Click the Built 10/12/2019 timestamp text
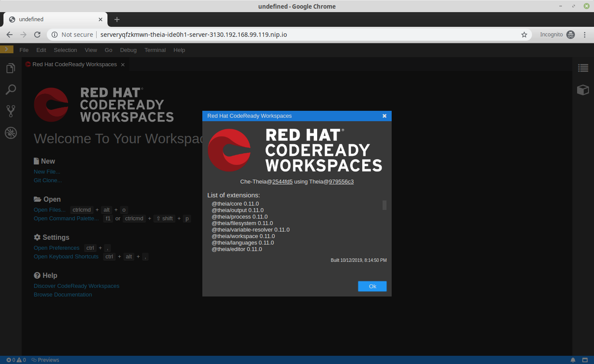Screen dimensions: 594x364 (x=359, y=261)
